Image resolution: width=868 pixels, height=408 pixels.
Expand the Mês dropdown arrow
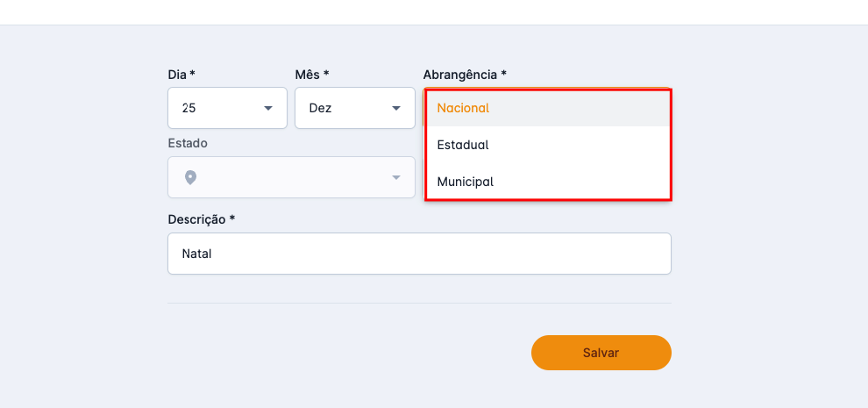pyautogui.click(x=395, y=109)
